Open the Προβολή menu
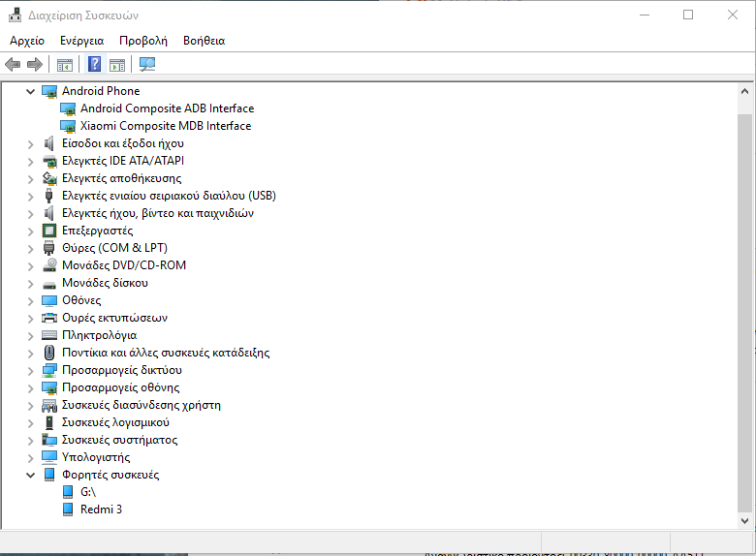Screen dimensions: 756x556 tap(143, 41)
